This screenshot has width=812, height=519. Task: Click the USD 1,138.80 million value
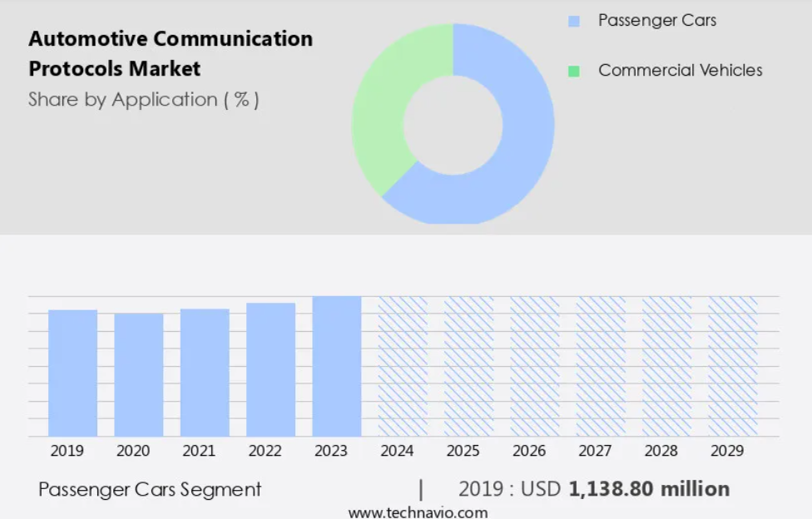coord(625,489)
